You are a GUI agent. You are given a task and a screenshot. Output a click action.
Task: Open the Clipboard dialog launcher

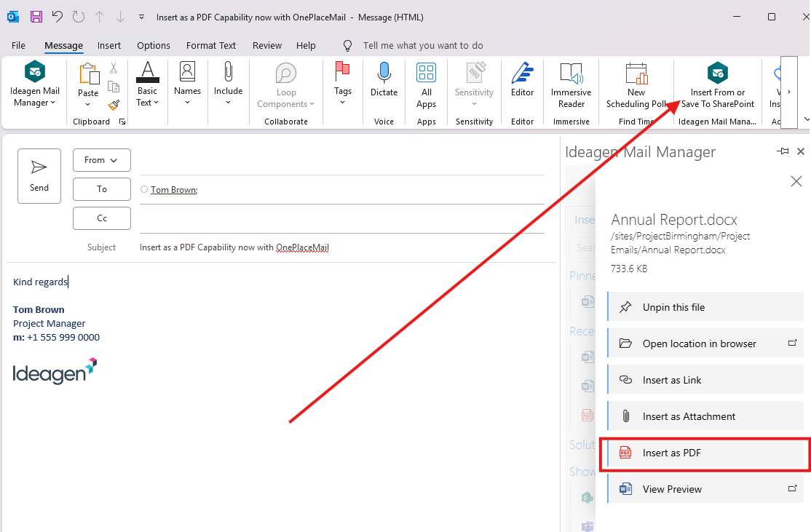click(x=122, y=122)
